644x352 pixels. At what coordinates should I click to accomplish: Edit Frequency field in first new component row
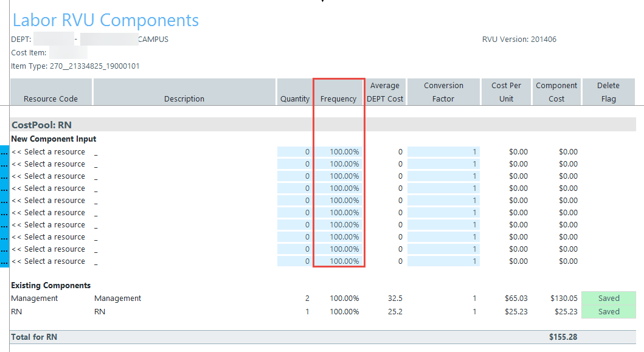pyautogui.click(x=339, y=152)
